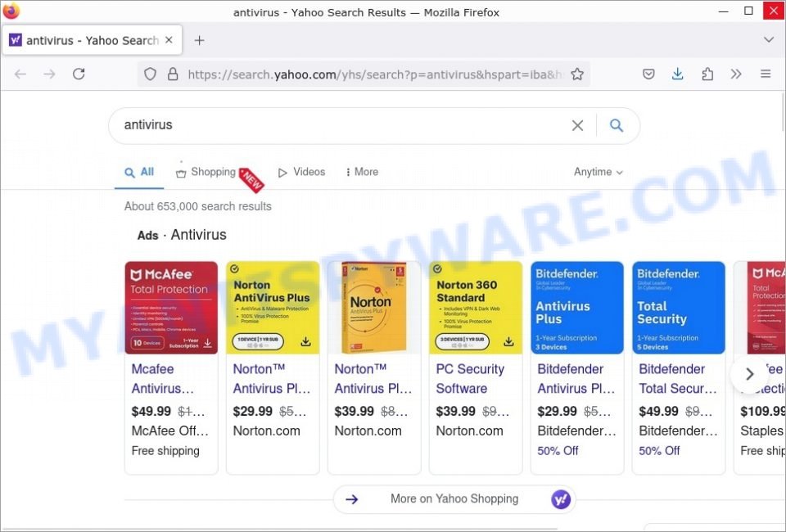Image resolution: width=786 pixels, height=532 pixels.
Task: Click the $49.99 McAfee price
Action: click(151, 411)
